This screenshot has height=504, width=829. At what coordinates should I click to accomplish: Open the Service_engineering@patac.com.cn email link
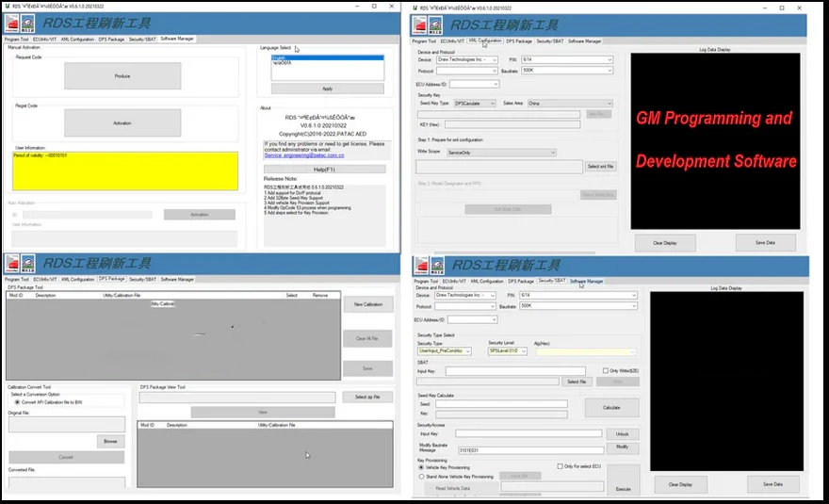click(x=303, y=155)
